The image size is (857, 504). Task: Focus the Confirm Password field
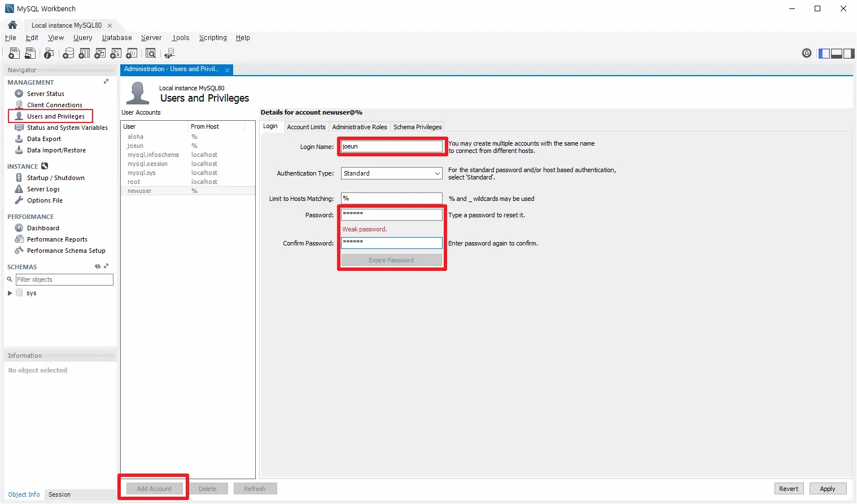pos(392,243)
